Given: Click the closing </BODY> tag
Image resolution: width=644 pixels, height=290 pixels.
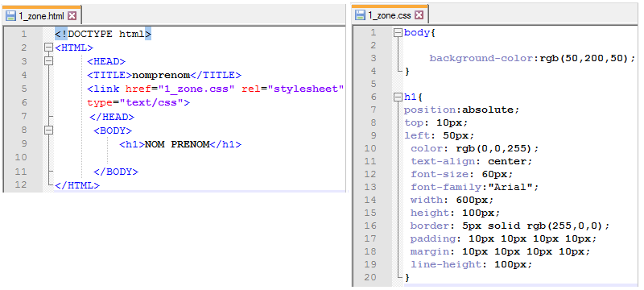Looking at the screenshot, I should [116, 172].
